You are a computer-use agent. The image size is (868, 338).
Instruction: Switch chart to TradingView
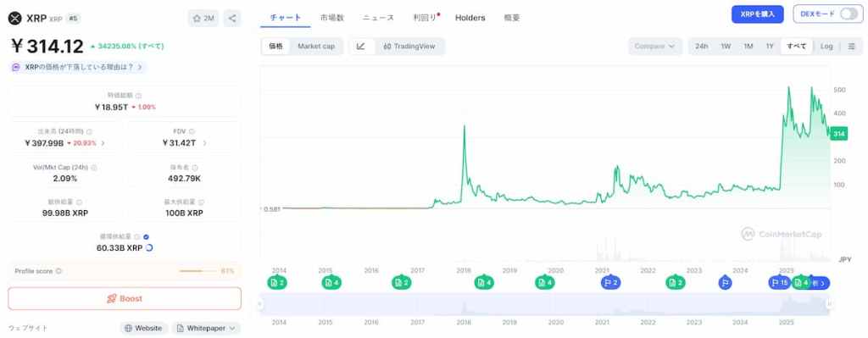pyautogui.click(x=410, y=47)
